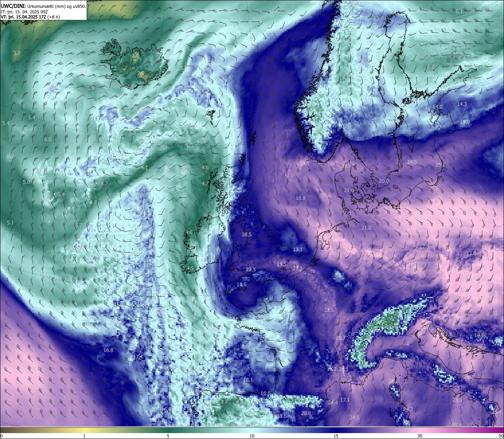Click the '5.1' value on the map
Screen dimensions: 504x439
tap(10, 223)
